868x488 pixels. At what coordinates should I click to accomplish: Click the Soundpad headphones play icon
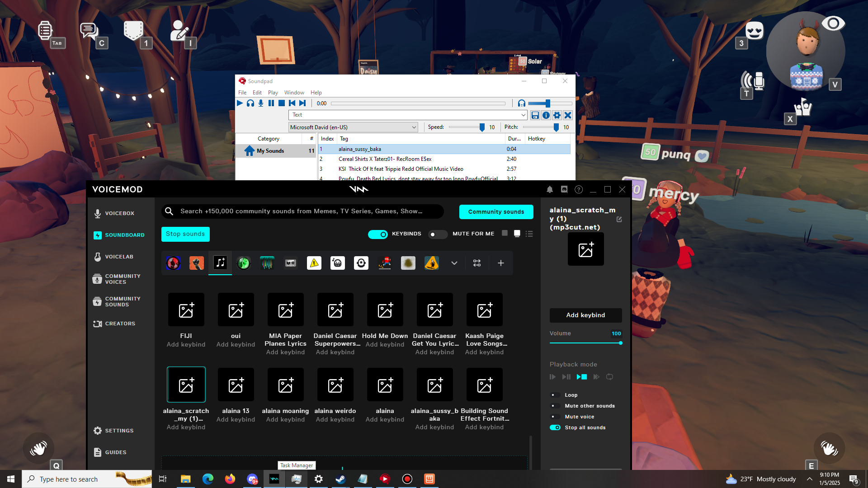[x=250, y=103]
